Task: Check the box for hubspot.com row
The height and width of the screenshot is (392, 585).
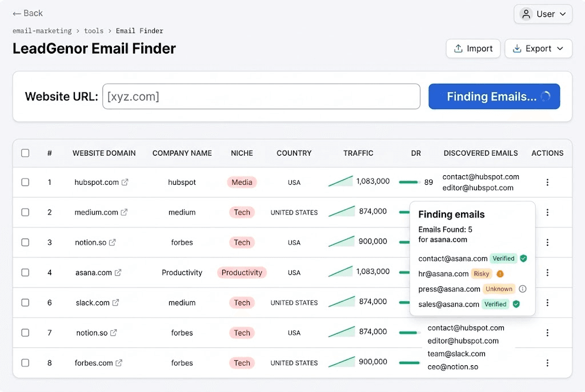Action: tap(25, 182)
